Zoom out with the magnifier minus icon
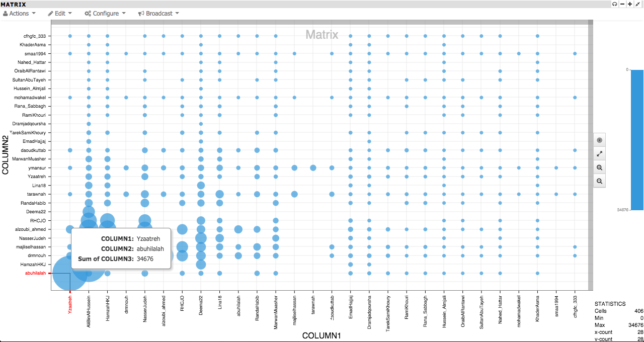Screen dimensions: 644x342 (x=599, y=181)
